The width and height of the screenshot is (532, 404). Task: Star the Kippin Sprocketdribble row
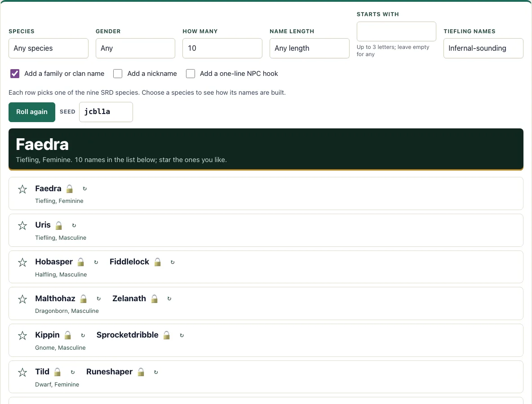[22, 335]
